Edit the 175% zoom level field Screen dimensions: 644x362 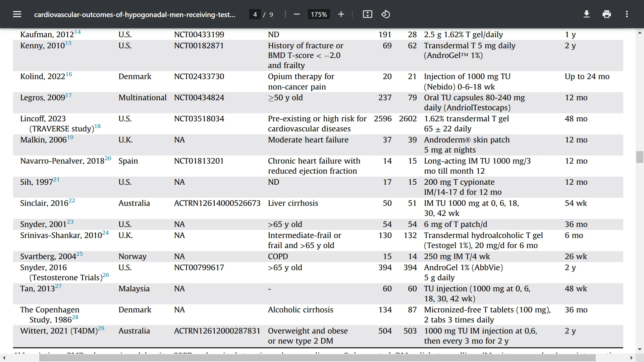(x=319, y=14)
